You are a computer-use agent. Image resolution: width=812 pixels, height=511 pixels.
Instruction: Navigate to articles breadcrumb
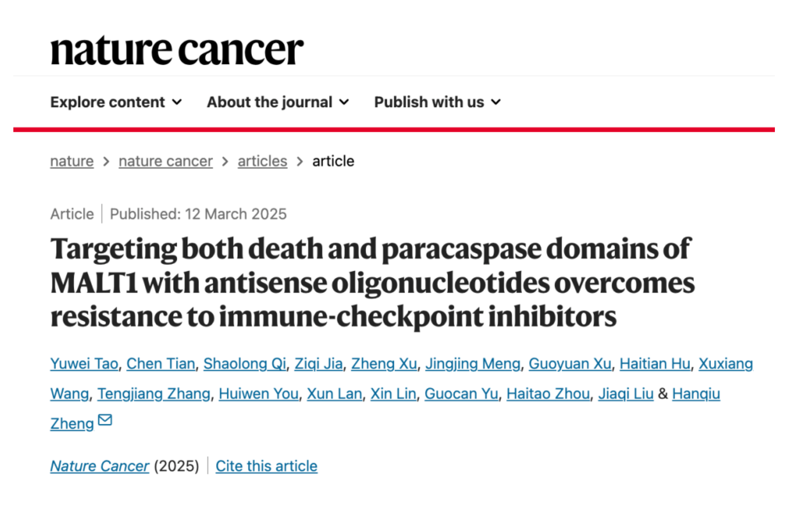(262, 161)
